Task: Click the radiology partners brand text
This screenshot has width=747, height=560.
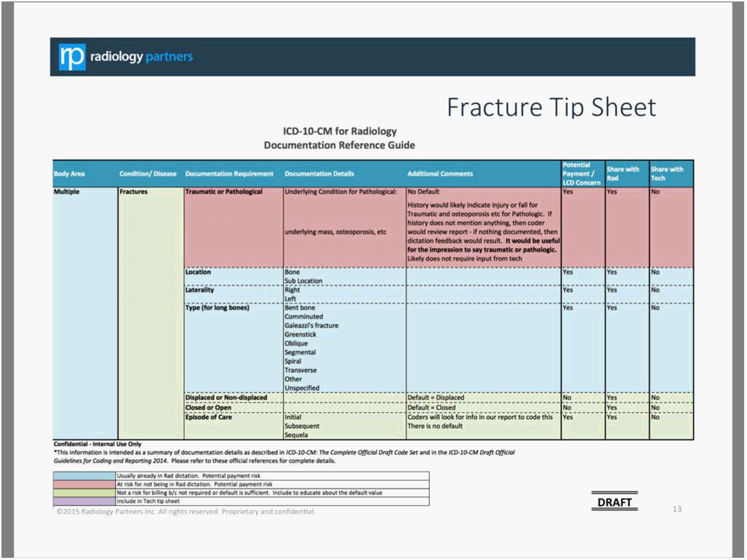Action: pos(141,56)
